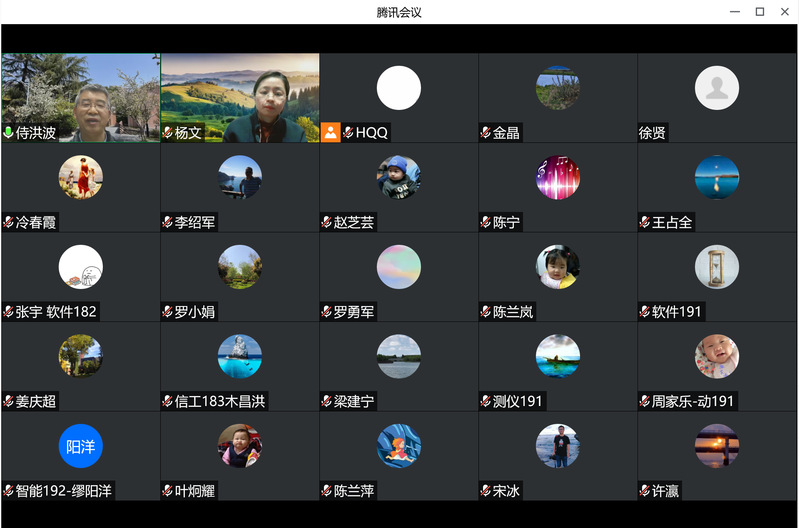Select 杨文's live video tile

[x=240, y=98]
